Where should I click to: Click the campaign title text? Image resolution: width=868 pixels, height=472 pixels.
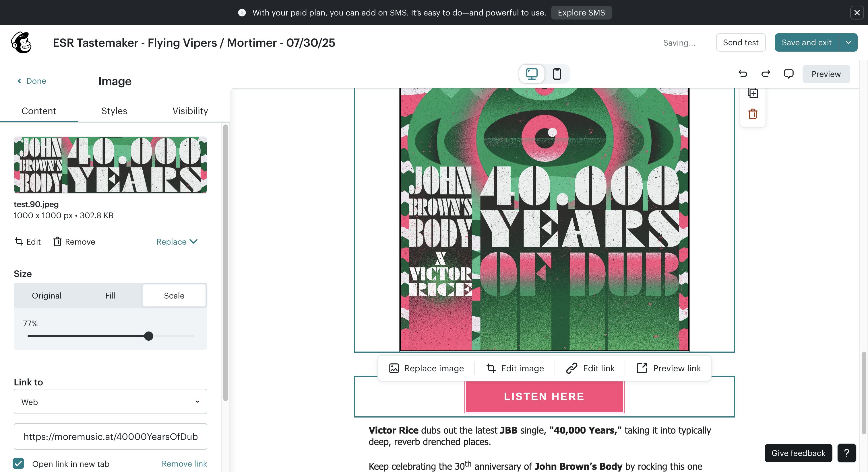[x=194, y=43]
